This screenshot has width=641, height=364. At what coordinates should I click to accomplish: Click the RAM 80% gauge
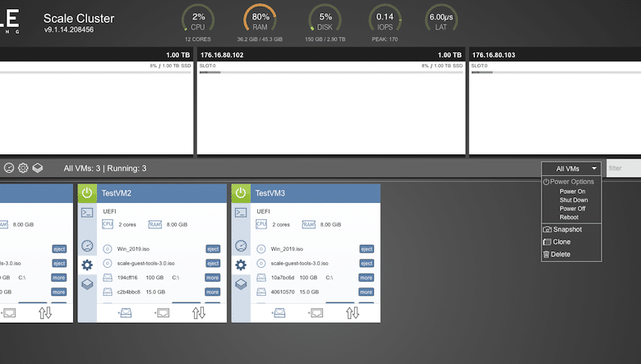click(260, 19)
